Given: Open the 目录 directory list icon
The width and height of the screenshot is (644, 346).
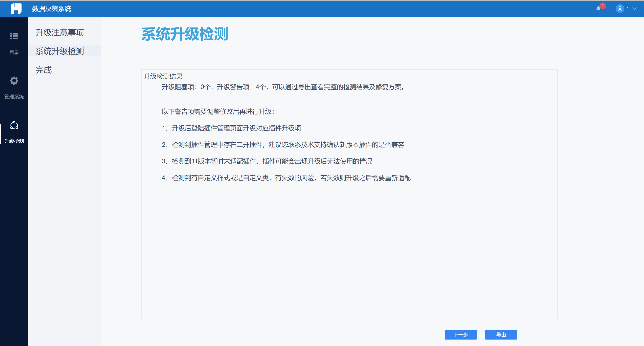Looking at the screenshot, I should click(x=14, y=36).
